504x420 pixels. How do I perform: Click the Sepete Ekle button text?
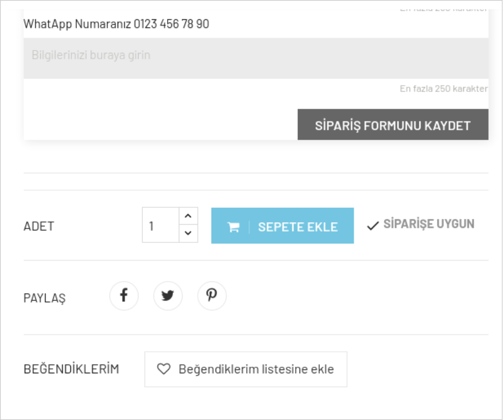pos(297,227)
